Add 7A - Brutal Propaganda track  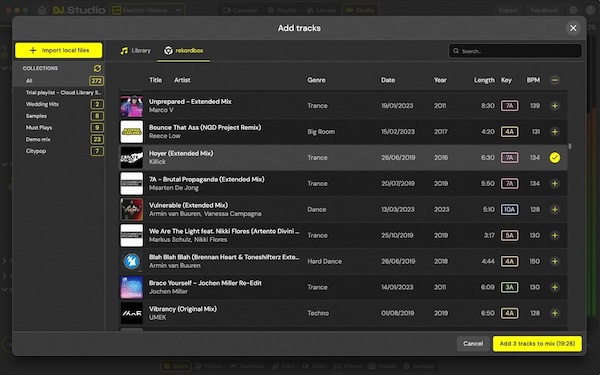(x=554, y=183)
